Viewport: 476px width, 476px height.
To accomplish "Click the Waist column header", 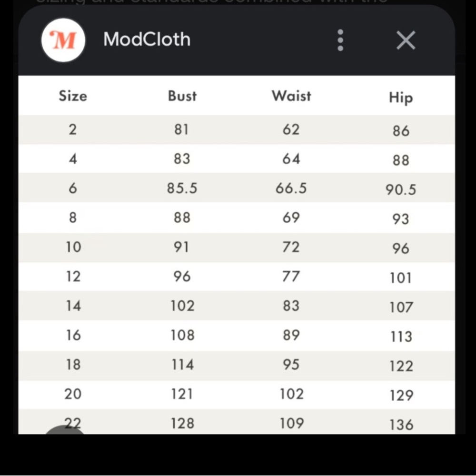I will [291, 96].
